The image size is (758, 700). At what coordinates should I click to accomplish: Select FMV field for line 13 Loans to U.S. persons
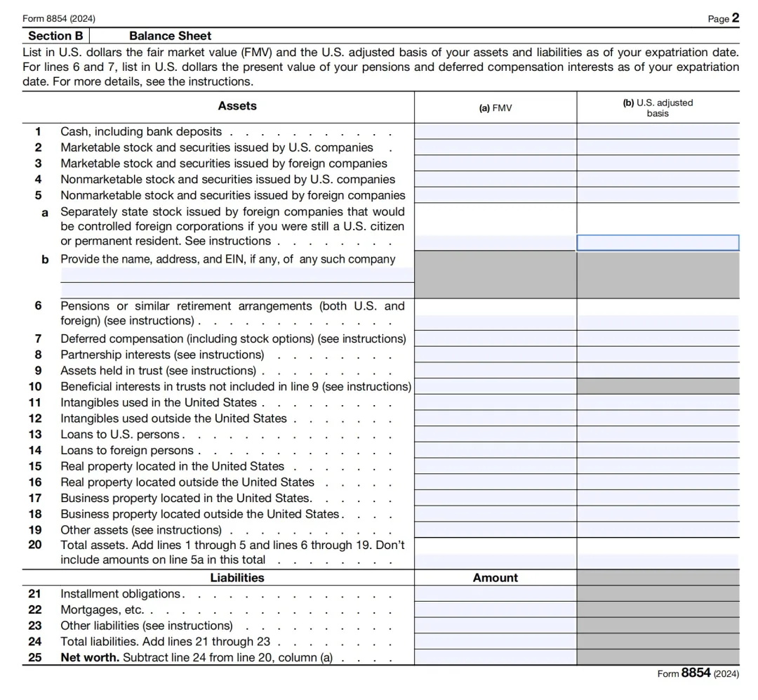click(x=495, y=434)
